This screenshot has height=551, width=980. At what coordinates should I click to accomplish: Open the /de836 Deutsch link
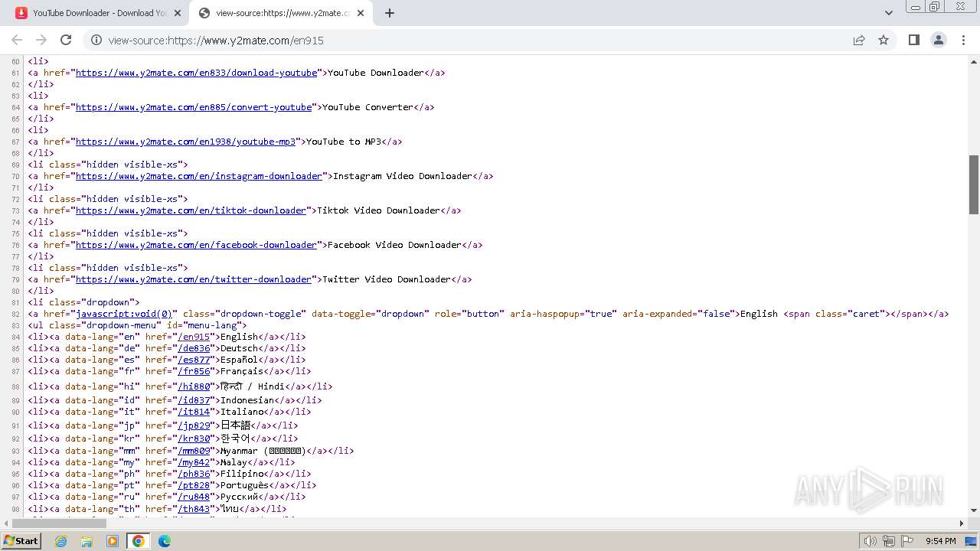pyautogui.click(x=194, y=348)
